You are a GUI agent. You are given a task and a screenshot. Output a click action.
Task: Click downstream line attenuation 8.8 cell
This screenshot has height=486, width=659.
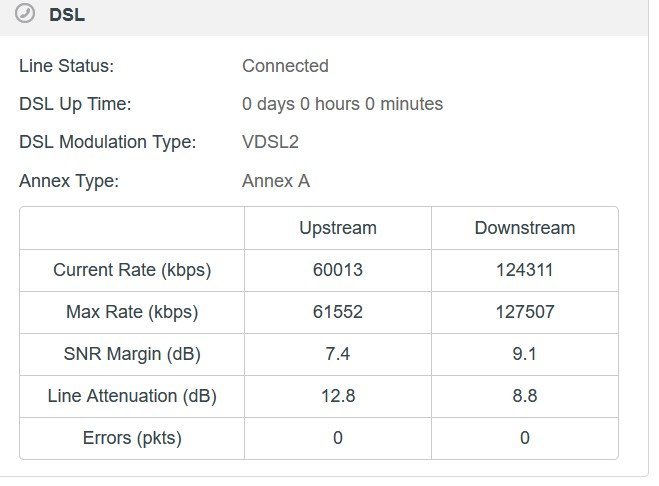pyautogui.click(x=525, y=396)
